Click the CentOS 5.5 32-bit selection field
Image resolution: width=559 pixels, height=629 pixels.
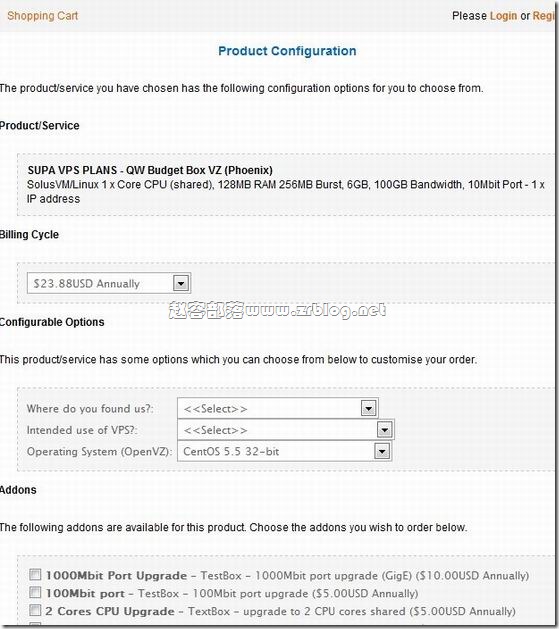coord(284,452)
